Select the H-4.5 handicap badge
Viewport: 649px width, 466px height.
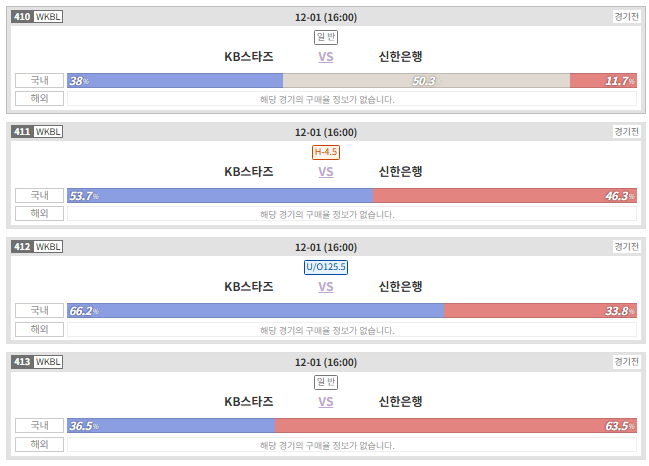point(326,152)
